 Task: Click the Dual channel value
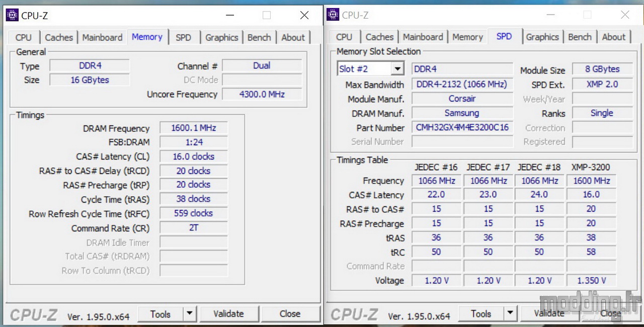[x=262, y=66]
